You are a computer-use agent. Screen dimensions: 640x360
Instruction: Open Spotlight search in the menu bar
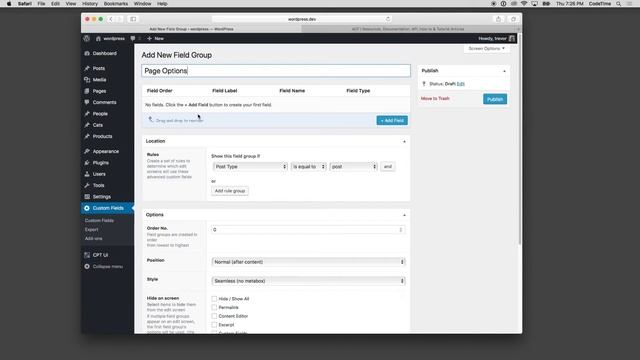click(619, 4)
